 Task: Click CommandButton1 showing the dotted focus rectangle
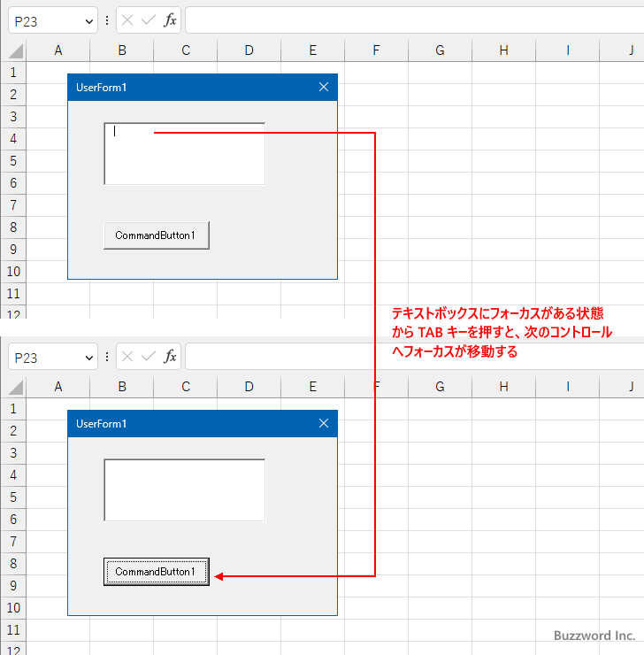click(x=157, y=572)
